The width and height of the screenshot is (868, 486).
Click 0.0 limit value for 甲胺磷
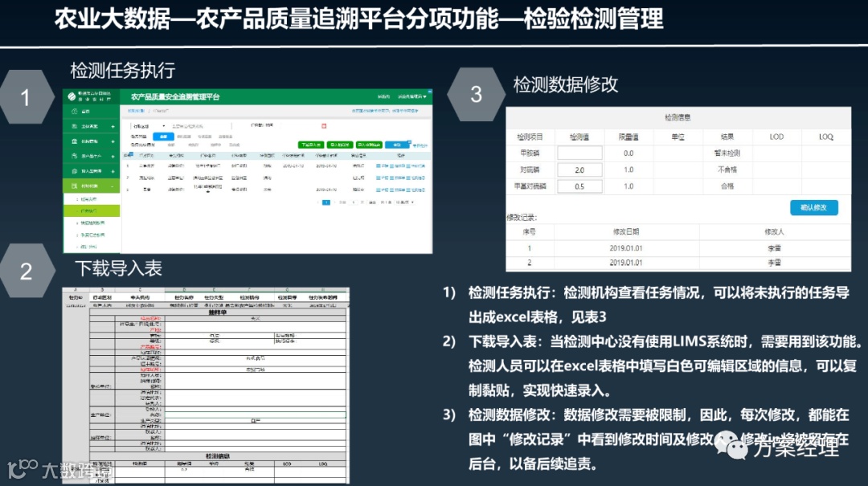point(628,153)
